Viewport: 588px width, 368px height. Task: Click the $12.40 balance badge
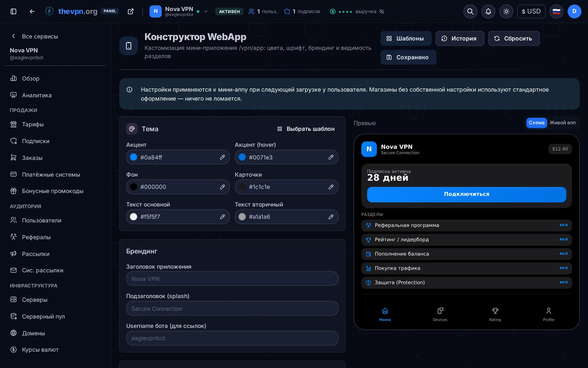coord(560,149)
